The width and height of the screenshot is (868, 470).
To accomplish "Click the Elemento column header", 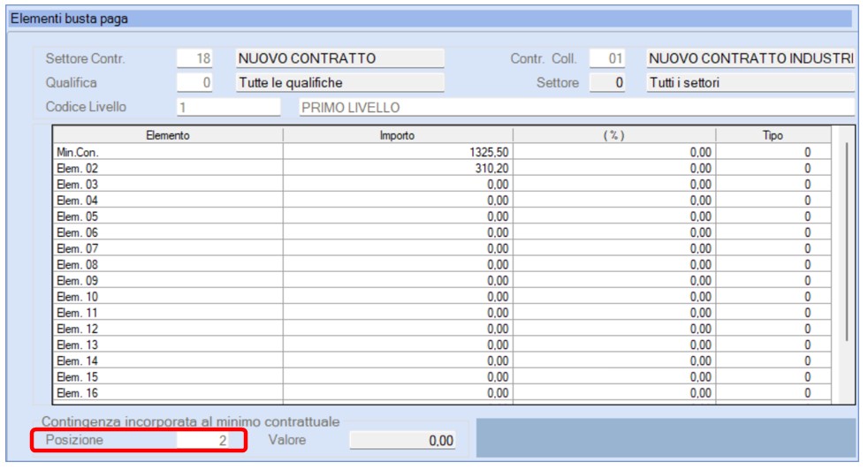I will click(168, 135).
